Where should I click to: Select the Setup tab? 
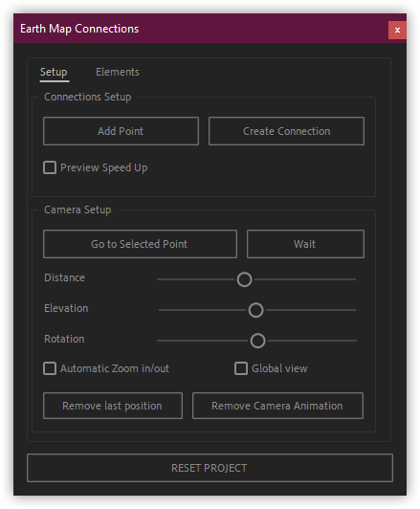(x=54, y=72)
